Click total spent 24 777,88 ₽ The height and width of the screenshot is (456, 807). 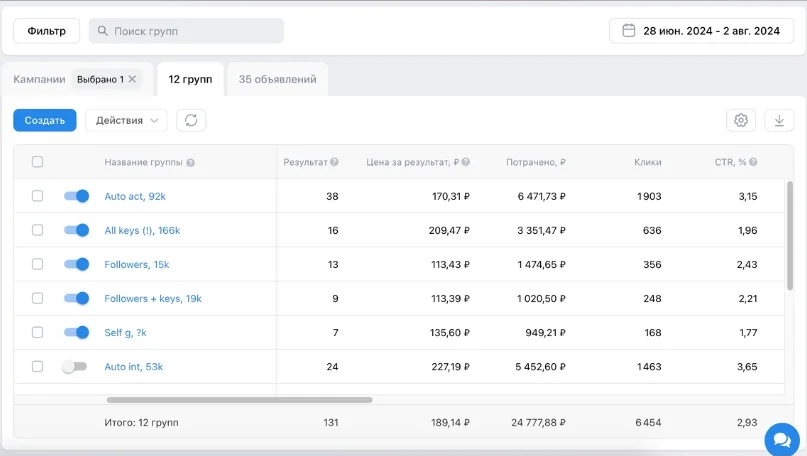(538, 423)
